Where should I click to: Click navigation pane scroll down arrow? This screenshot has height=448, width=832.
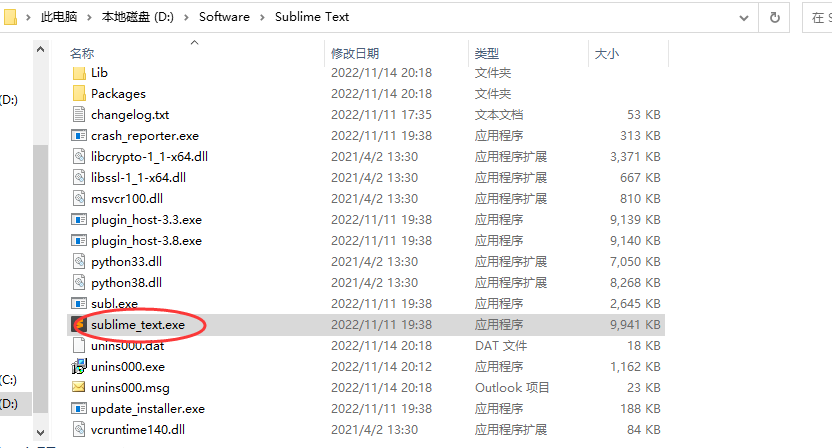click(x=40, y=433)
